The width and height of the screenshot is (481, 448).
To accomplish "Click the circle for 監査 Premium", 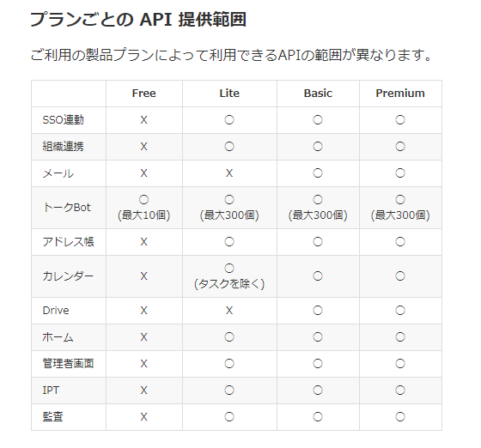I will [400, 417].
